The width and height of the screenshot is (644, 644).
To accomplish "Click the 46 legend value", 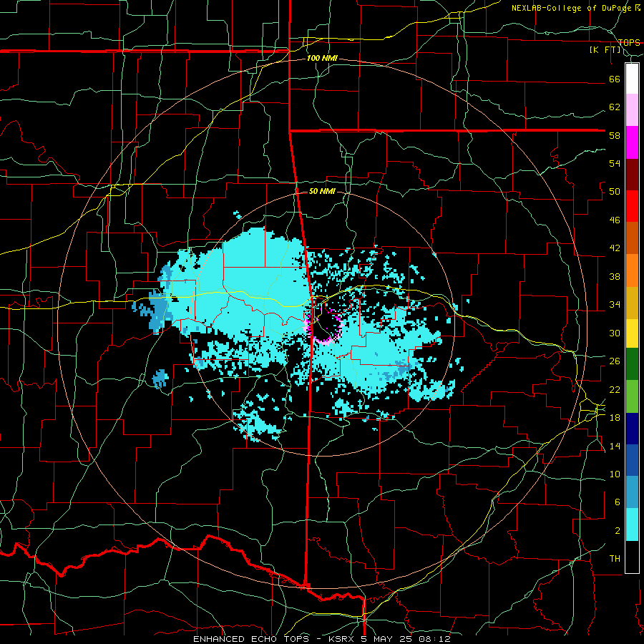I will click(615, 220).
